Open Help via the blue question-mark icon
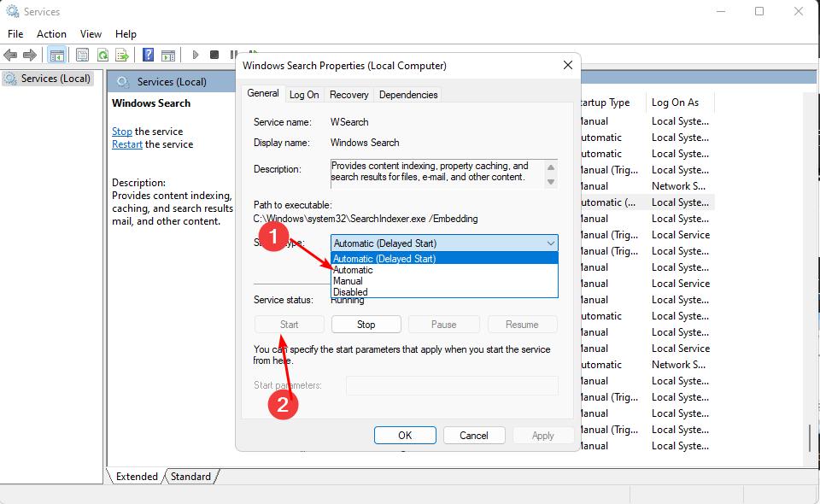Image resolution: width=820 pixels, height=504 pixels. (149, 55)
